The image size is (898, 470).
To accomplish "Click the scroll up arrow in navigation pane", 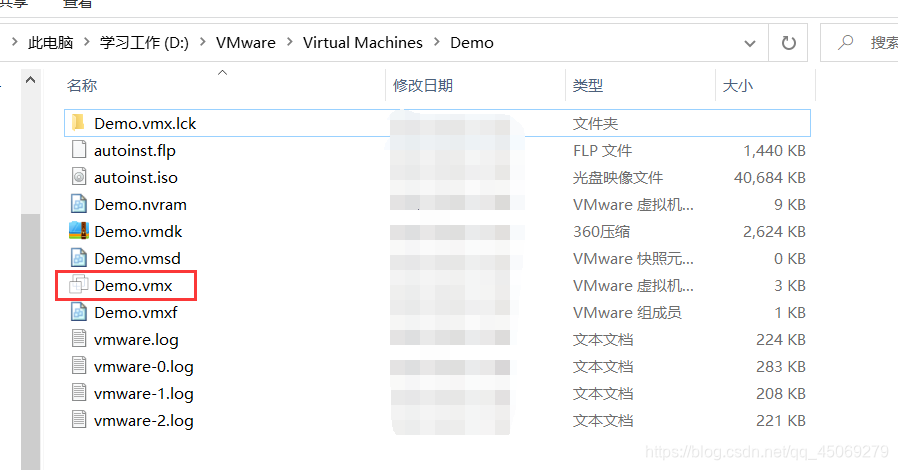I will (31, 80).
